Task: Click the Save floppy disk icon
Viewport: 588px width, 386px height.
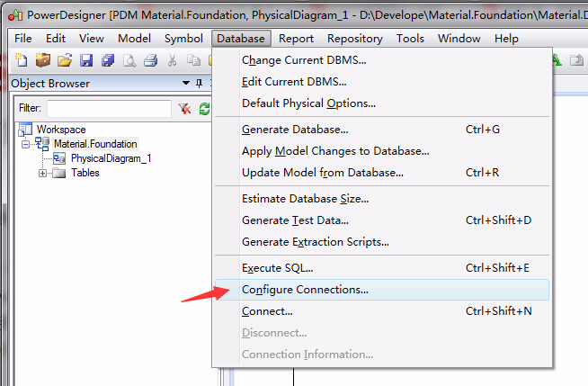Action: coord(86,60)
